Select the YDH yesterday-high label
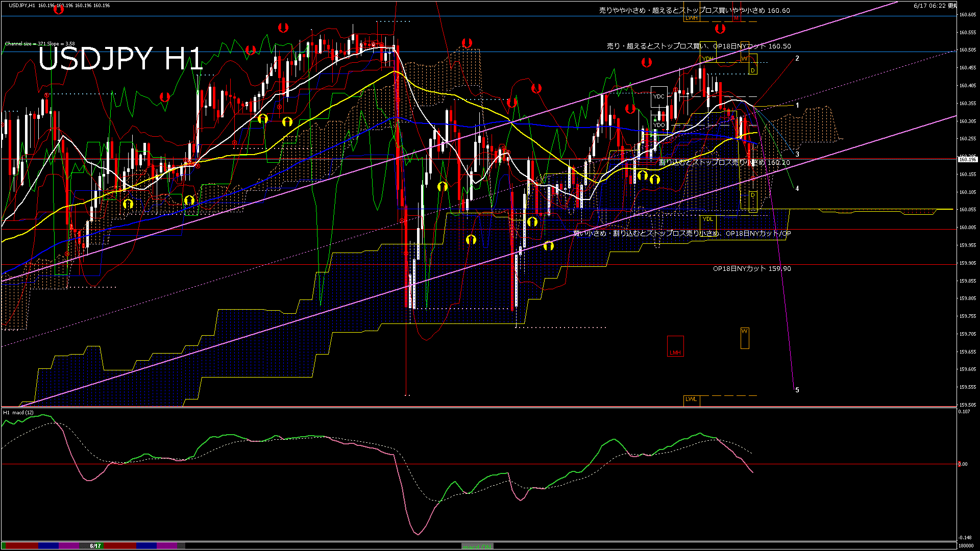 (708, 59)
